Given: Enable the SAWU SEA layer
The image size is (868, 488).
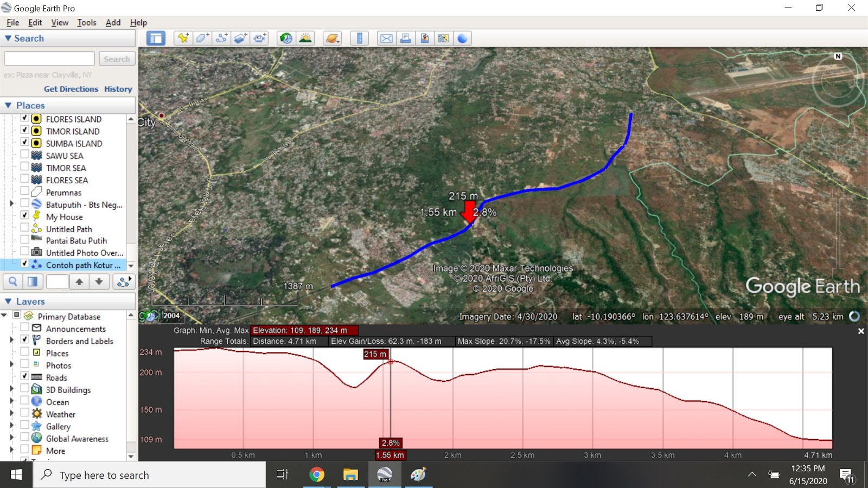Looking at the screenshot, I should pos(24,156).
